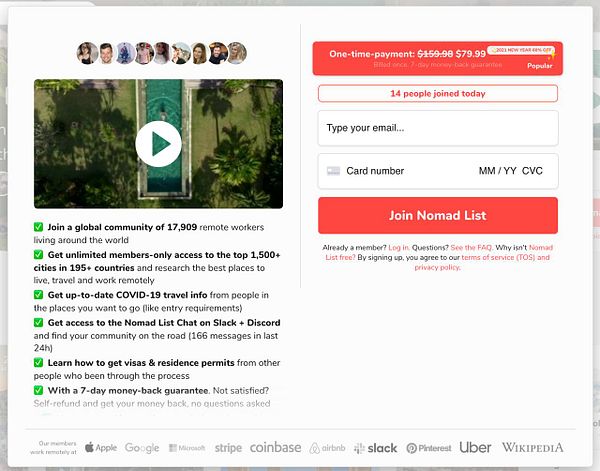This screenshot has height=471, width=600.
Task: Click the Slack logo in footer
Action: point(376,448)
